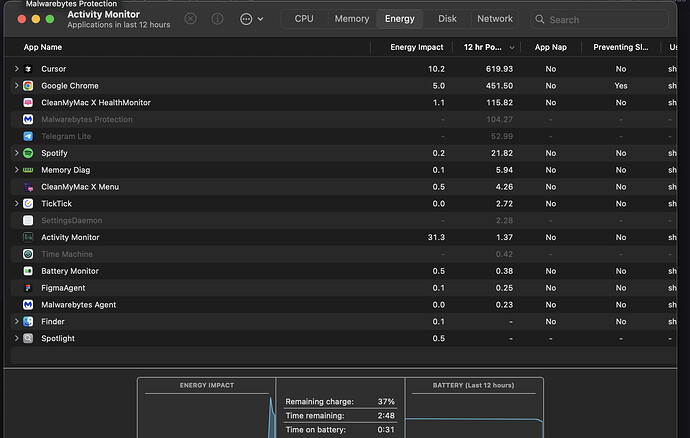Viewport: 690px width, 438px height.
Task: Select the Telegram Lite row name
Action: (x=66, y=136)
